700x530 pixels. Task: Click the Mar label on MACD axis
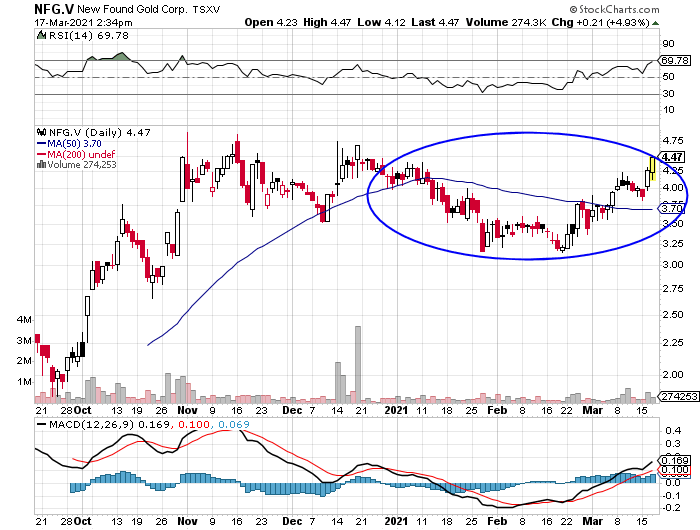[592, 521]
